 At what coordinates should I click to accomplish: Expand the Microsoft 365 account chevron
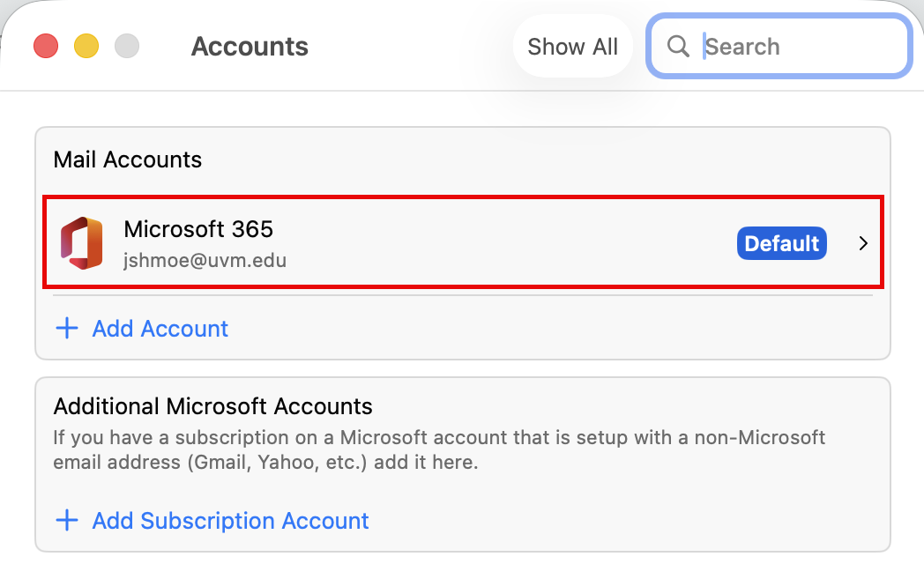pos(863,244)
